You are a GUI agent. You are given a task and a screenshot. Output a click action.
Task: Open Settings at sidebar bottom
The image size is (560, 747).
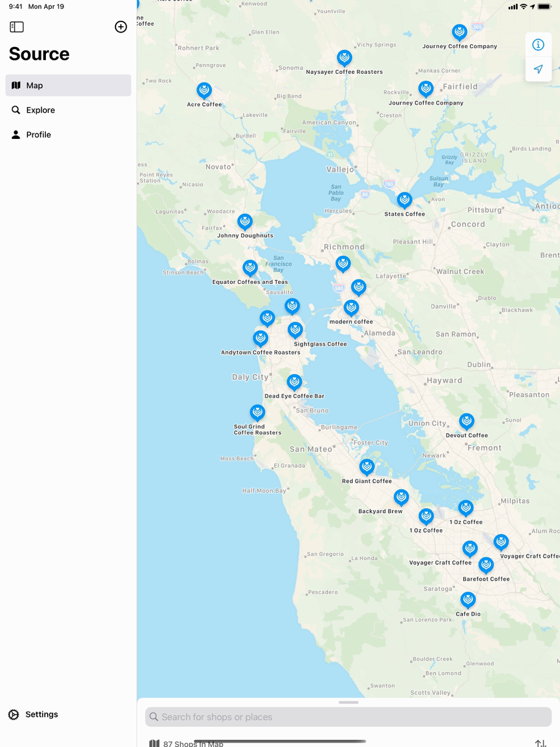point(34,715)
